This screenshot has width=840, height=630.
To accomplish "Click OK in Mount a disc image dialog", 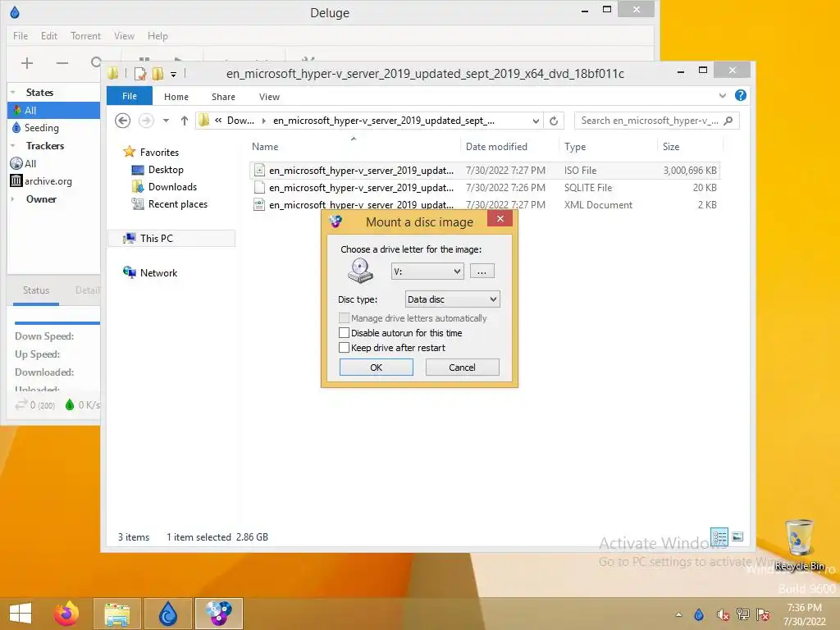I will pyautogui.click(x=376, y=367).
